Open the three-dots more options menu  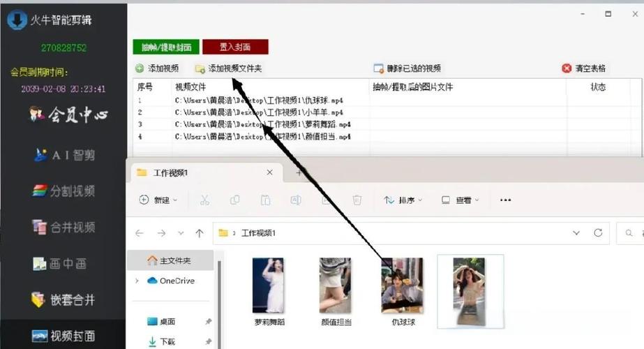click(x=506, y=200)
